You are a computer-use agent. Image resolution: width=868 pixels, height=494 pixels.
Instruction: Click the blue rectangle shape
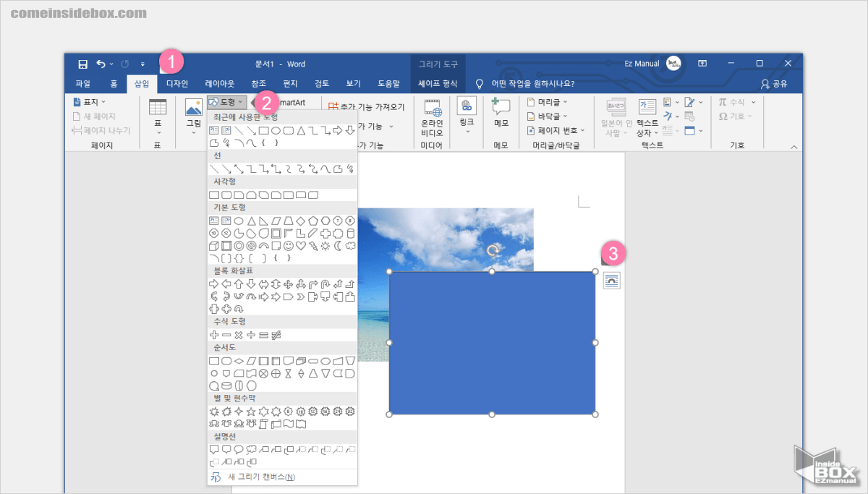[492, 342]
